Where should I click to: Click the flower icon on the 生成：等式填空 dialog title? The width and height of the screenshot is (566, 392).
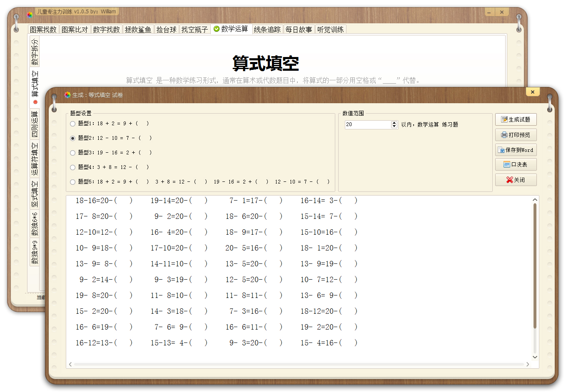(x=67, y=95)
